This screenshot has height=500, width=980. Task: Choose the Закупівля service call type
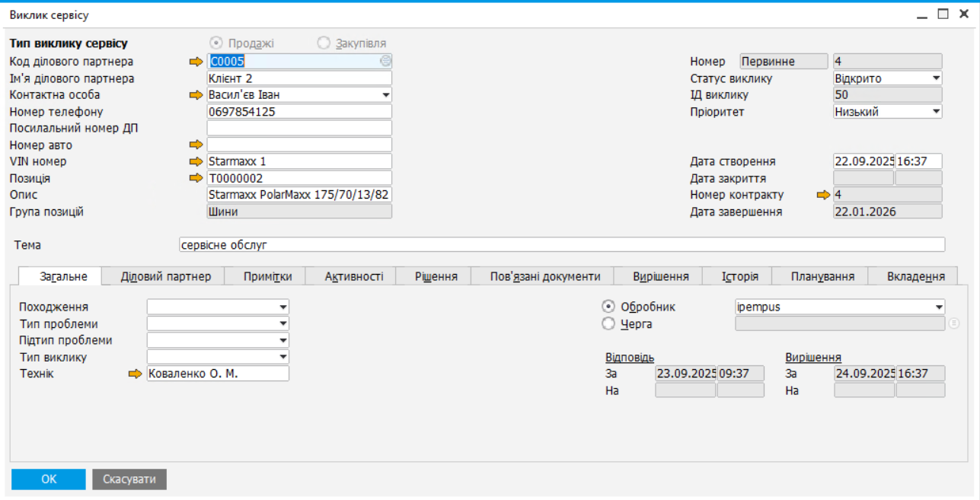pos(324,43)
